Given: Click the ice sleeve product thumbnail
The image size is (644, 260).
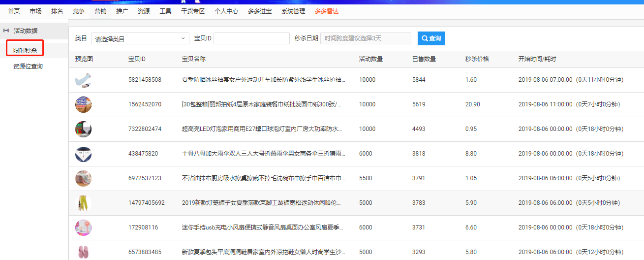Looking at the screenshot, I should tap(83, 80).
